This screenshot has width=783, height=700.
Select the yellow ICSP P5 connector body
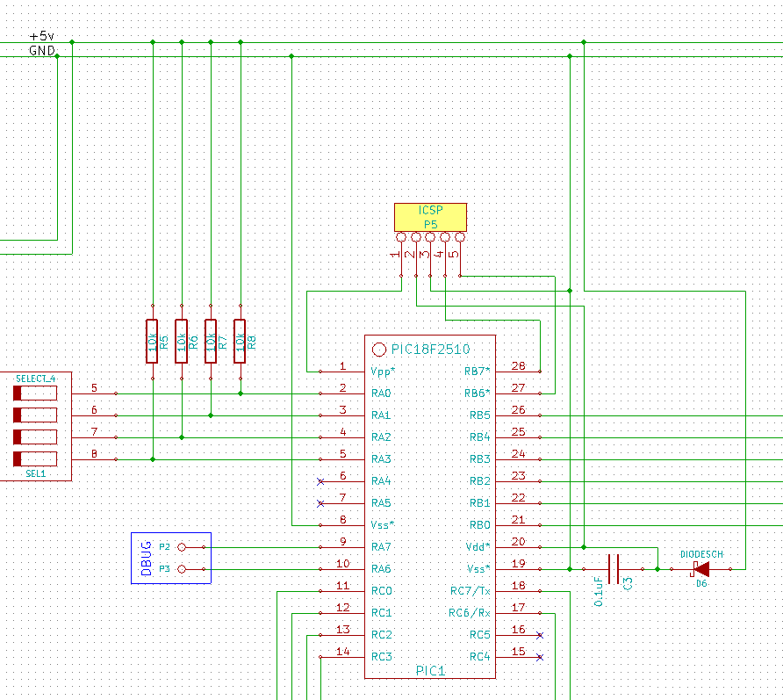coord(430,217)
